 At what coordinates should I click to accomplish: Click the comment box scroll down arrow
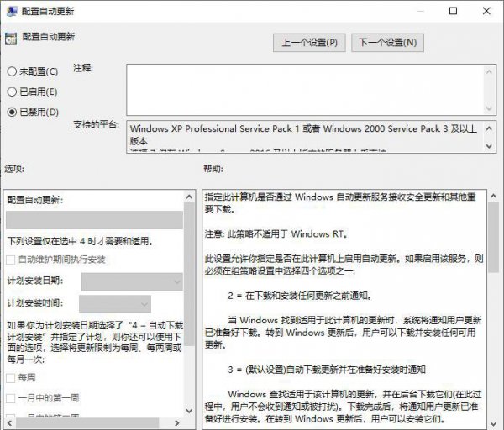(489, 108)
